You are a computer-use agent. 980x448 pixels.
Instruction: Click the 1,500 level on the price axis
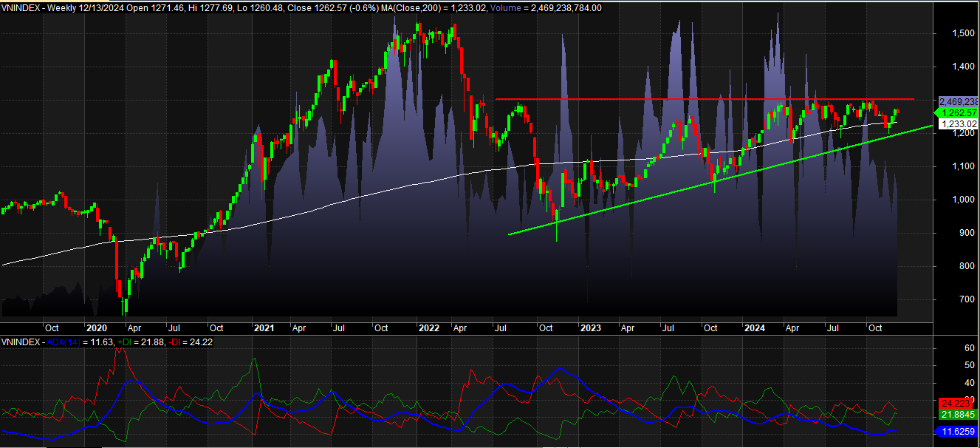point(949,33)
